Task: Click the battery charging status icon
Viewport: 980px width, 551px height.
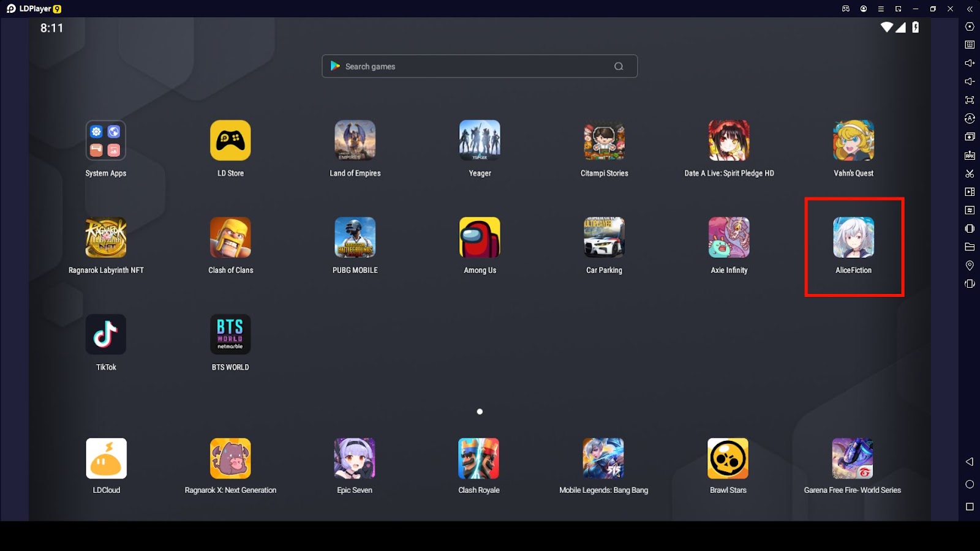Action: [x=915, y=27]
